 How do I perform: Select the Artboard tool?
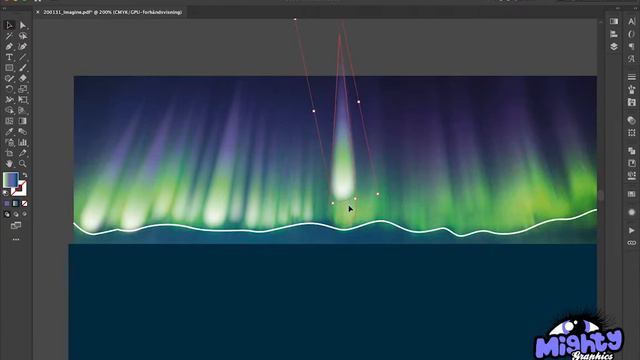coord(9,153)
